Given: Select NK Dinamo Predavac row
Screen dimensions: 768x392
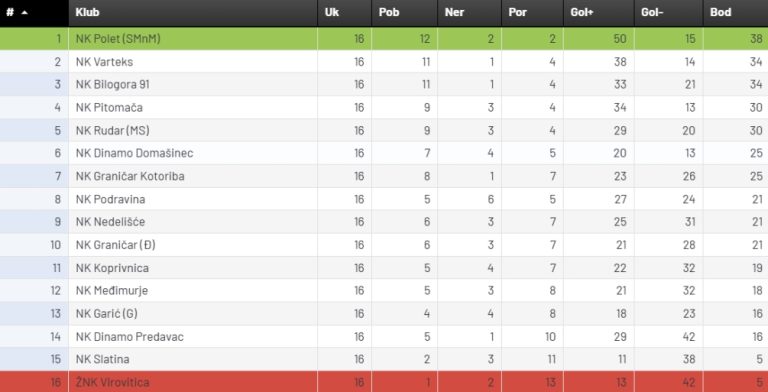Looking at the screenshot, I should (x=384, y=337).
